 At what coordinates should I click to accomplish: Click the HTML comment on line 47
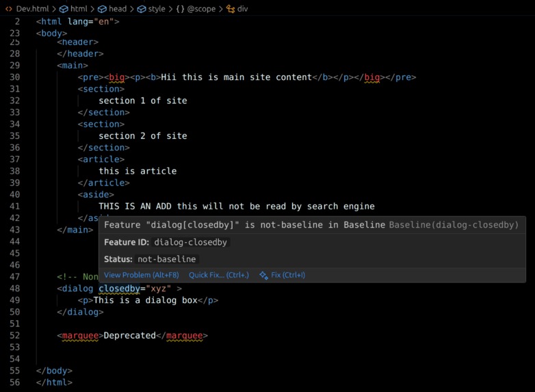[78, 277]
